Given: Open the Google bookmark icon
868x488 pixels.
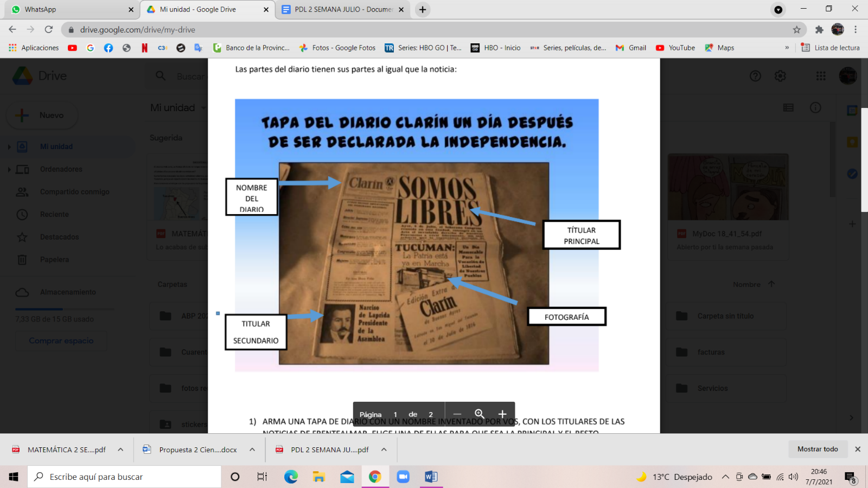Looking at the screenshot, I should coord(90,48).
